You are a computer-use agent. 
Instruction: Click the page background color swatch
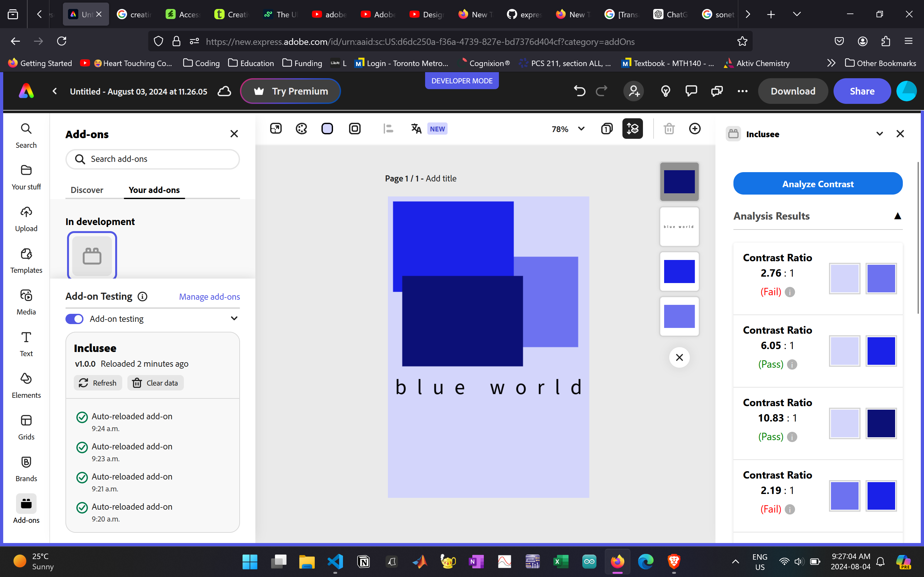click(327, 129)
